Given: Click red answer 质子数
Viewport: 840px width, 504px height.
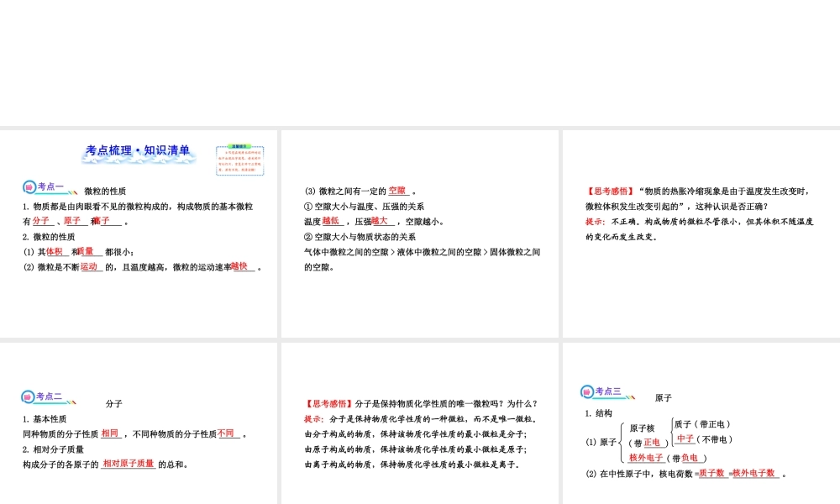Looking at the screenshot, I should [711, 472].
